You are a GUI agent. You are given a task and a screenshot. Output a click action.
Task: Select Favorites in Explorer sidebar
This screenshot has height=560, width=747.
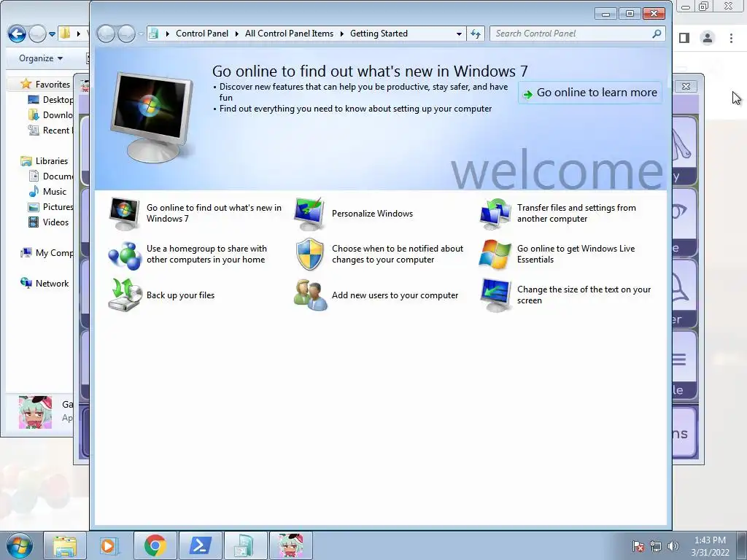53,85
